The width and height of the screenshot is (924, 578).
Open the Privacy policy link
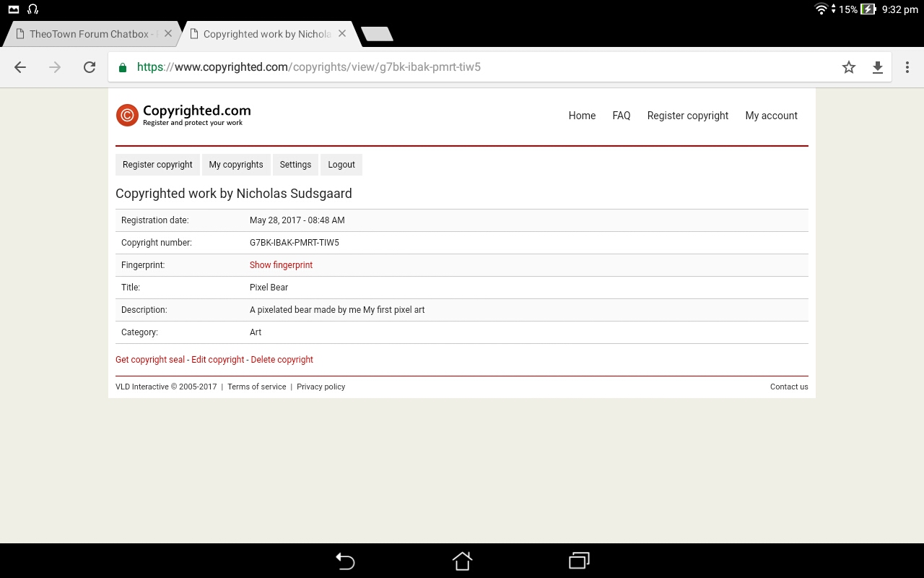(321, 387)
